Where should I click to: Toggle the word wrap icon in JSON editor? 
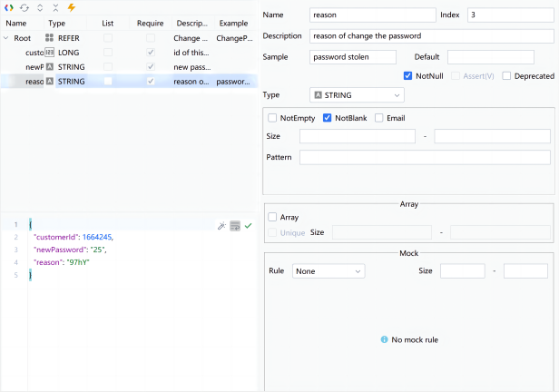[235, 225]
